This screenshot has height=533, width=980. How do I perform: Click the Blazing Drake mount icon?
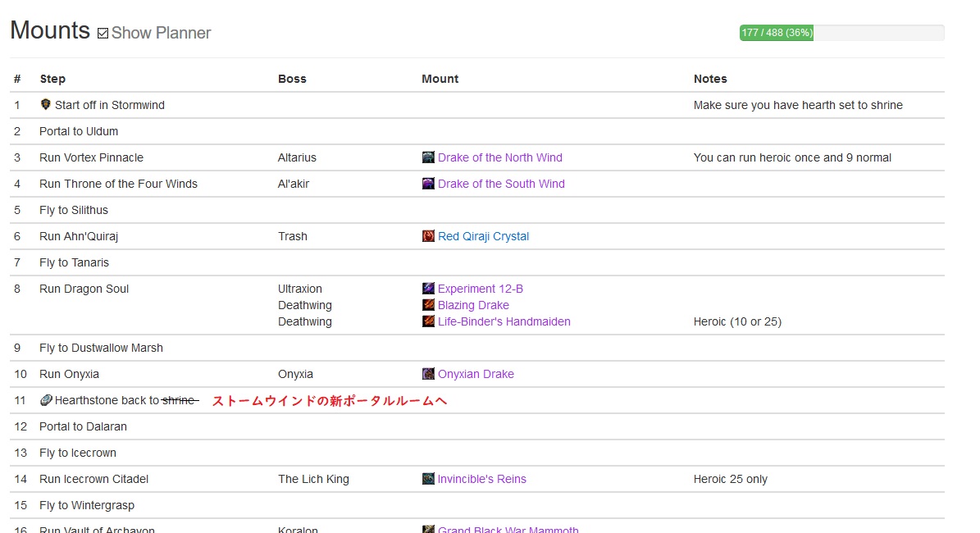(x=428, y=304)
